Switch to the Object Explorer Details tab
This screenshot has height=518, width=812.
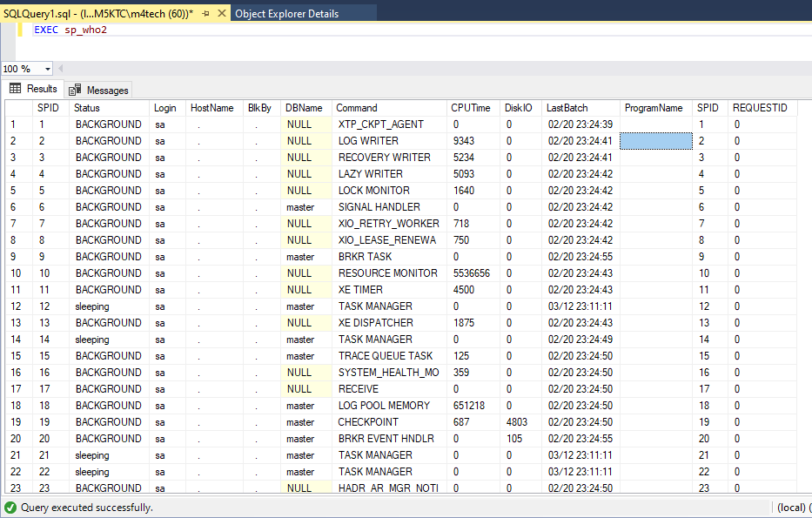286,14
